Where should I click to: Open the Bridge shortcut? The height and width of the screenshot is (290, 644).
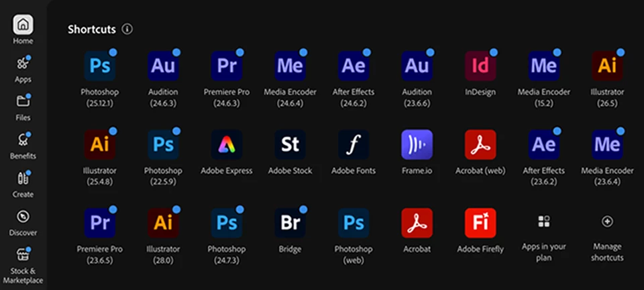[x=290, y=223]
